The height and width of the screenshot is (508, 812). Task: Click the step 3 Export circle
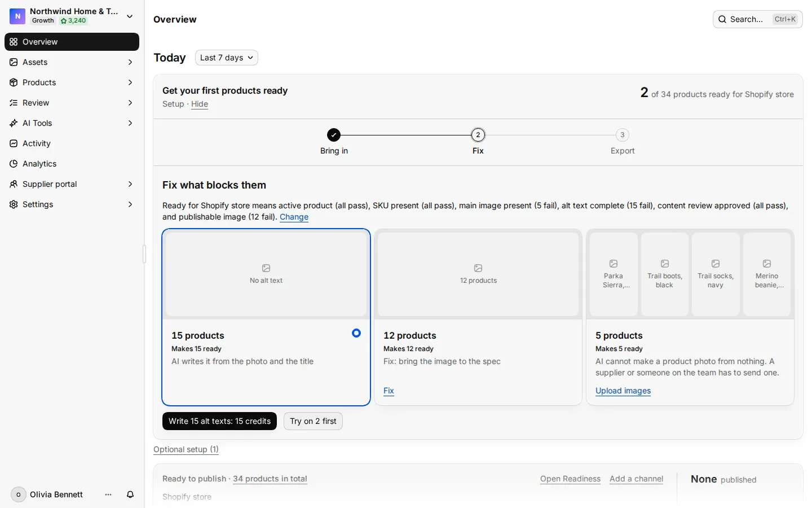[623, 135]
